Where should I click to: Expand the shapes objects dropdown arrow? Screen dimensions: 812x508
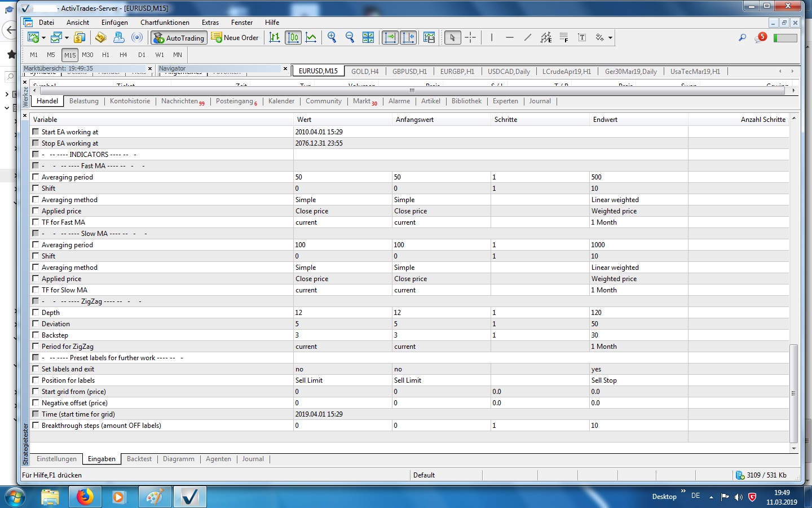click(x=610, y=38)
